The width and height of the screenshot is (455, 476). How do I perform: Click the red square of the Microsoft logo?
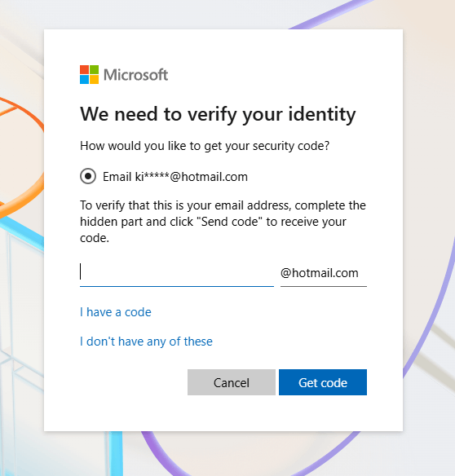click(x=85, y=69)
